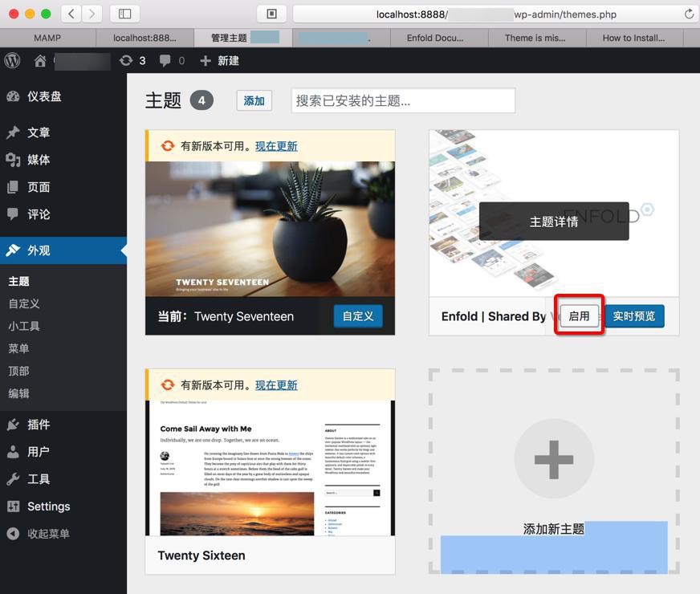The height and width of the screenshot is (594, 700).
Task: Reload page with refresh icon
Action: [689, 14]
